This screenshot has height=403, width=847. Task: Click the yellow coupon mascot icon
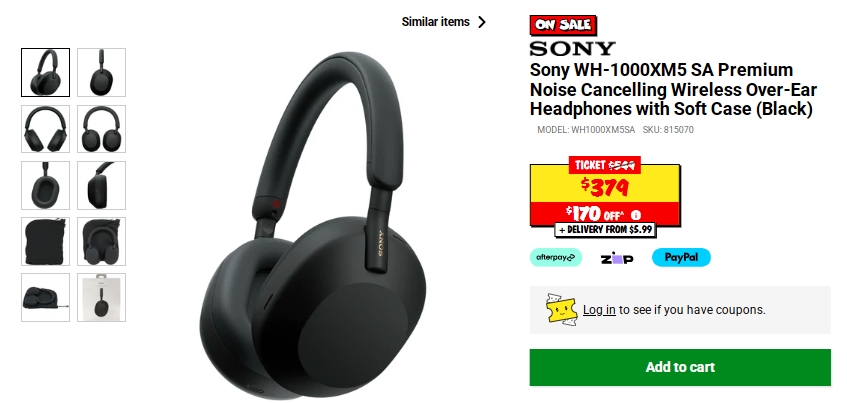(x=561, y=310)
